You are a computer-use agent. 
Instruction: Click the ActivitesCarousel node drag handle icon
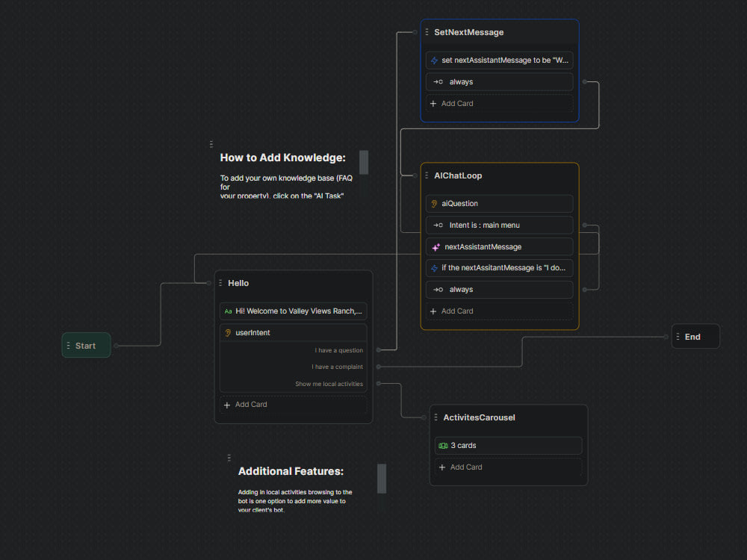[436, 417]
